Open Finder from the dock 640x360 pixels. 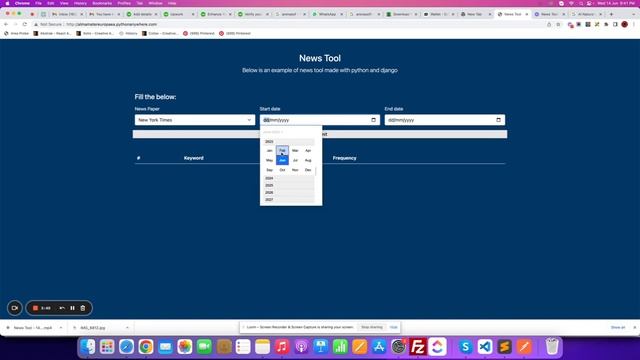point(88,347)
